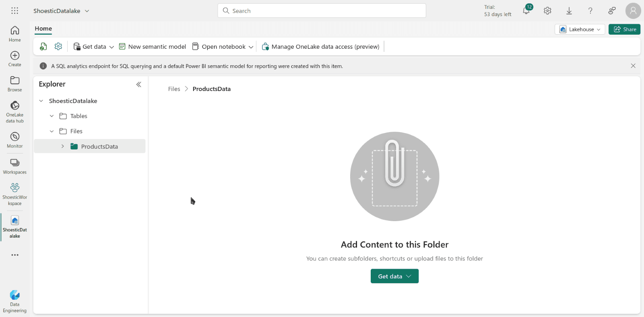Collapse the Tables tree node
The height and width of the screenshot is (317, 644).
point(52,116)
